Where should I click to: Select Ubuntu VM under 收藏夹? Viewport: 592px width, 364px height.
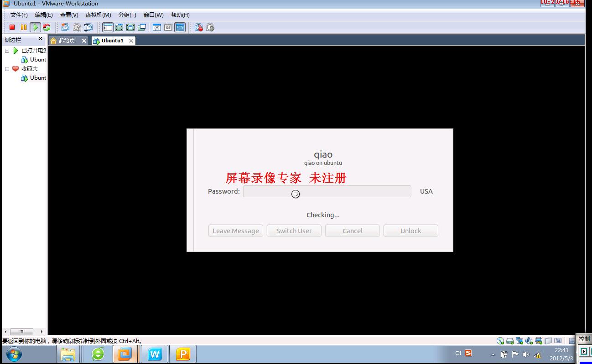click(x=38, y=78)
